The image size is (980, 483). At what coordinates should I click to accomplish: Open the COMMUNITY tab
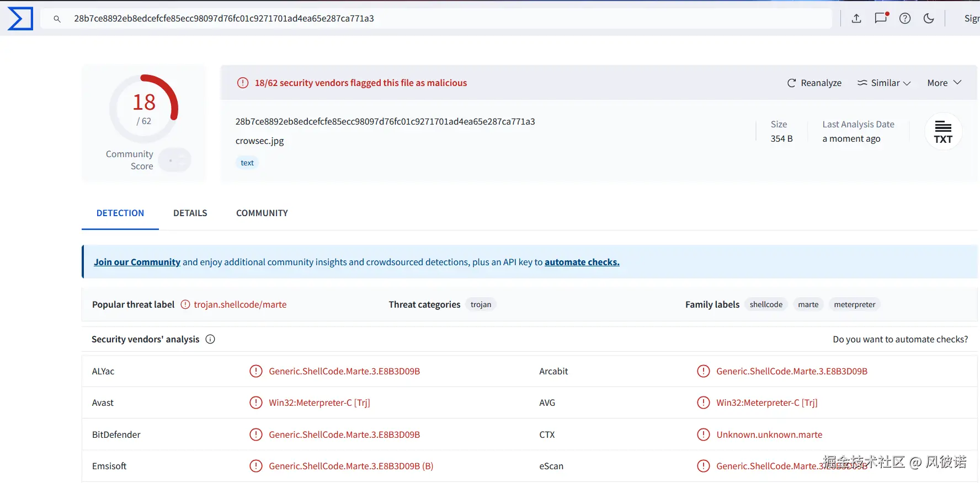tap(262, 213)
